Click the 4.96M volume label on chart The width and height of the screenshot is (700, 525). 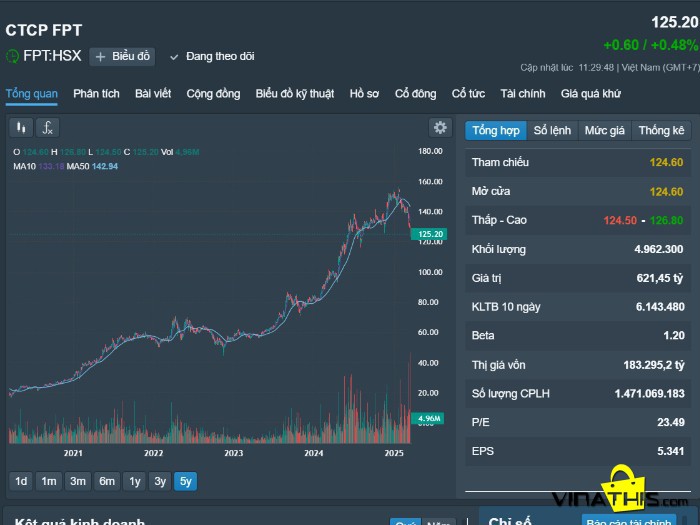[428, 418]
